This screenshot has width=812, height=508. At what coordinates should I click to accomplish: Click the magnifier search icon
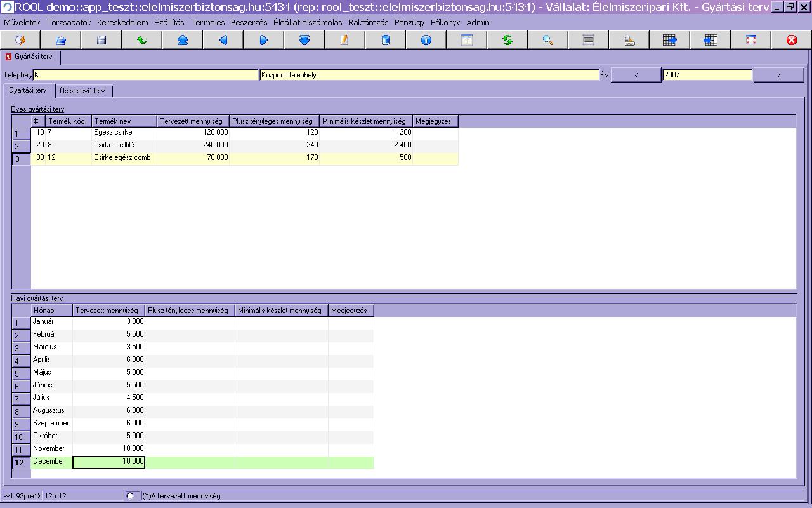[548, 40]
